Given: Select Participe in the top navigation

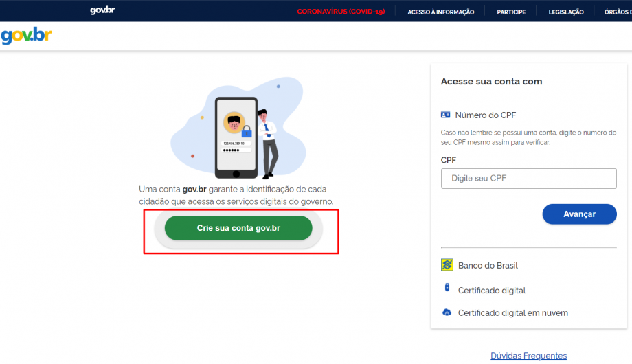Looking at the screenshot, I should pyautogui.click(x=511, y=12).
